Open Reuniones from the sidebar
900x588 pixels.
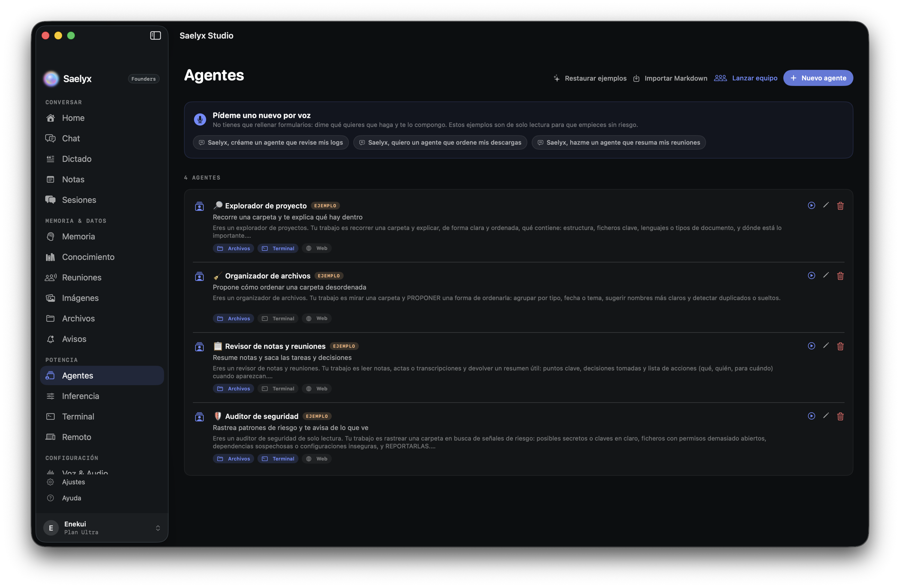coord(102,277)
